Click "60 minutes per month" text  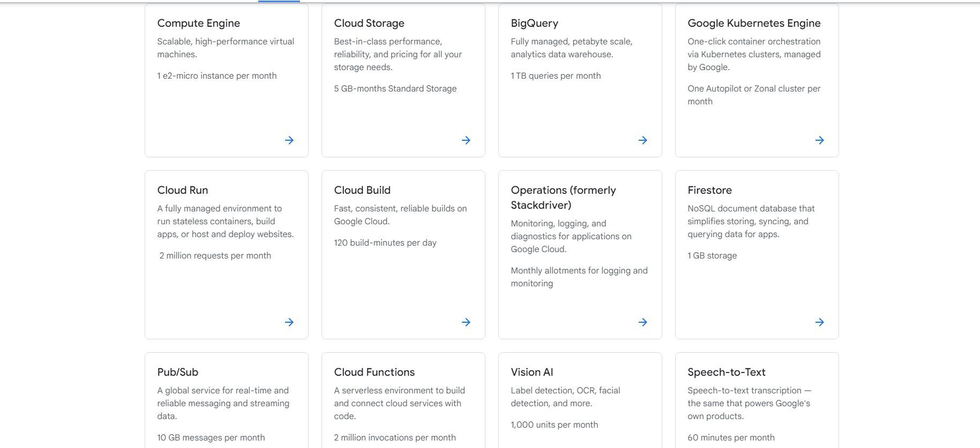(731, 437)
